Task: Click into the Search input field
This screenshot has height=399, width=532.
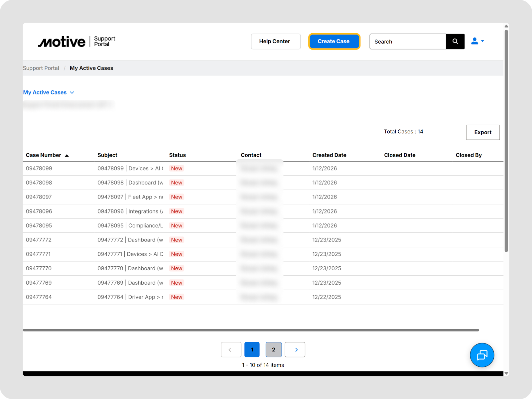Action: pos(407,42)
